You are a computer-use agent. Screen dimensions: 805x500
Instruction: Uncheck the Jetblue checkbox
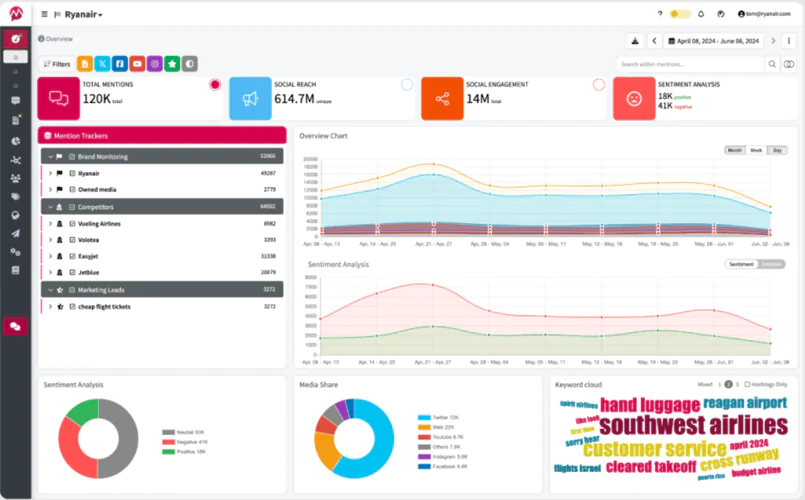(x=72, y=273)
